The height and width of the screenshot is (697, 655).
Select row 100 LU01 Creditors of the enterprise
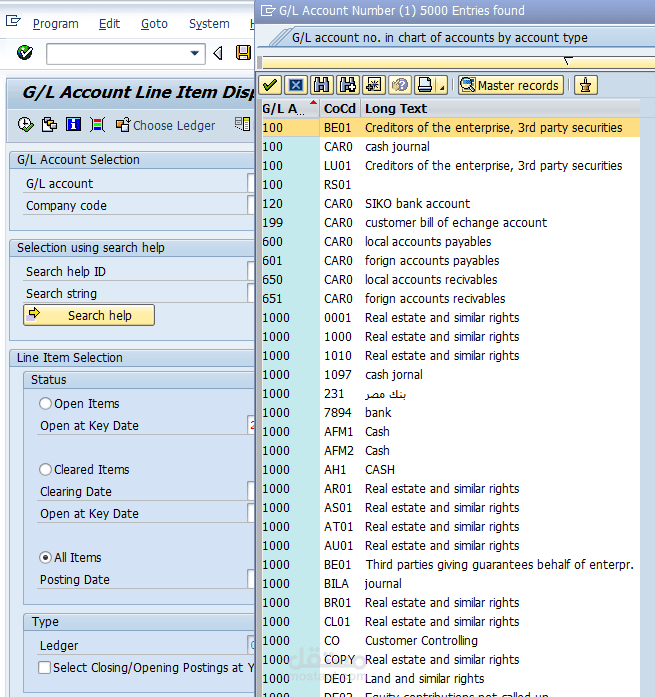click(x=451, y=166)
